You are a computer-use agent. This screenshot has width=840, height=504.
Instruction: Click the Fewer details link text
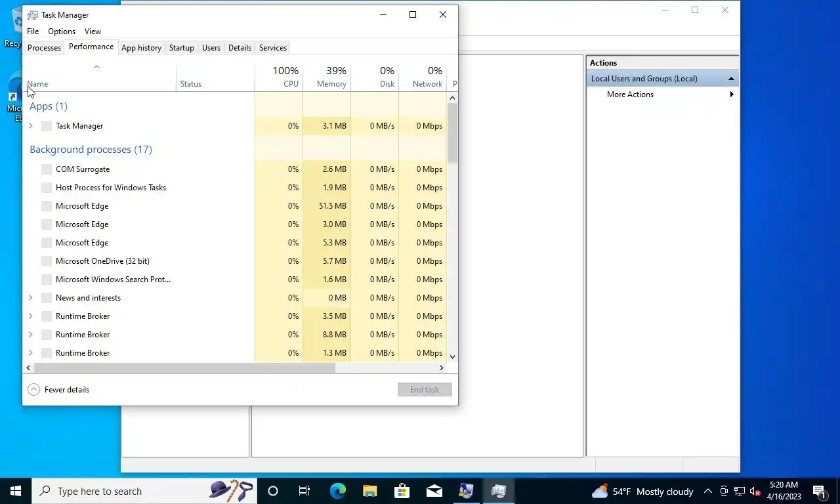[x=67, y=390]
